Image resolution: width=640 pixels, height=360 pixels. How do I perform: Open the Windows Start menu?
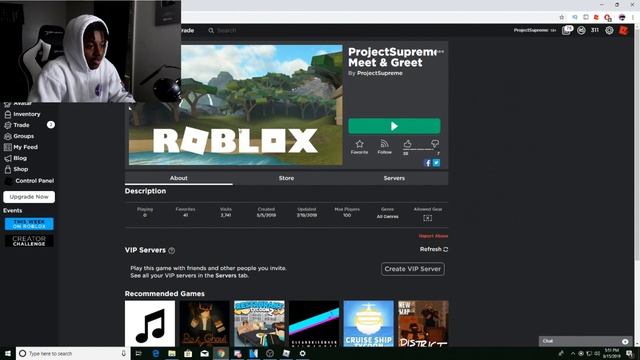coord(7,353)
